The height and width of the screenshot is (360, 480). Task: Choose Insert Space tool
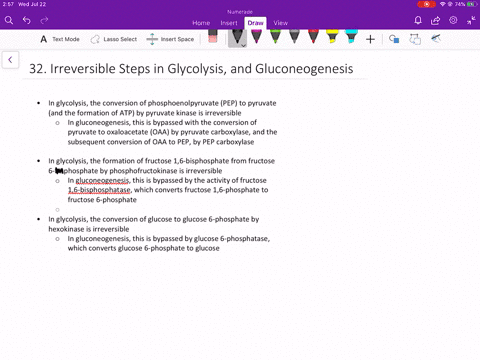click(170, 39)
